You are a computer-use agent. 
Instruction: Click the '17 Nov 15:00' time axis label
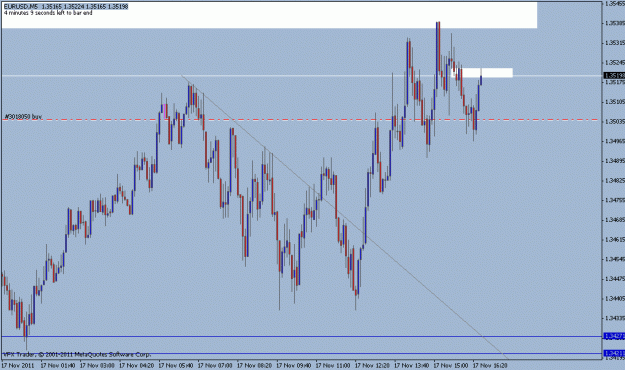(x=451, y=365)
